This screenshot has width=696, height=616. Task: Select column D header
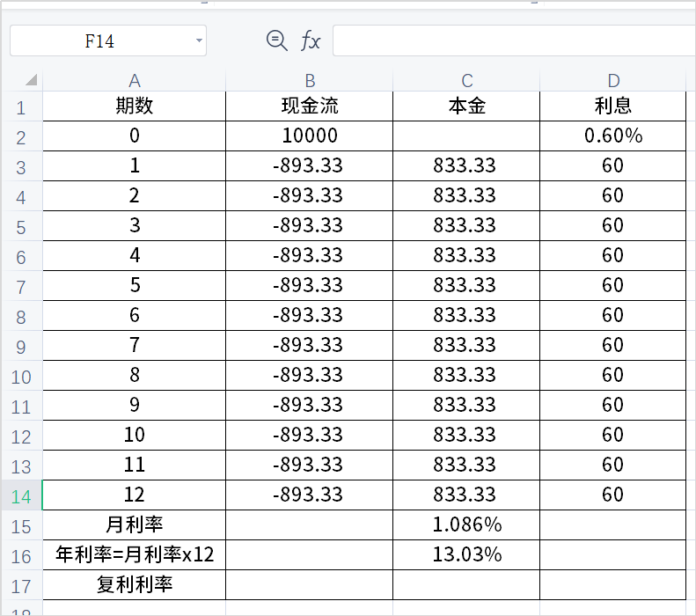click(x=613, y=80)
